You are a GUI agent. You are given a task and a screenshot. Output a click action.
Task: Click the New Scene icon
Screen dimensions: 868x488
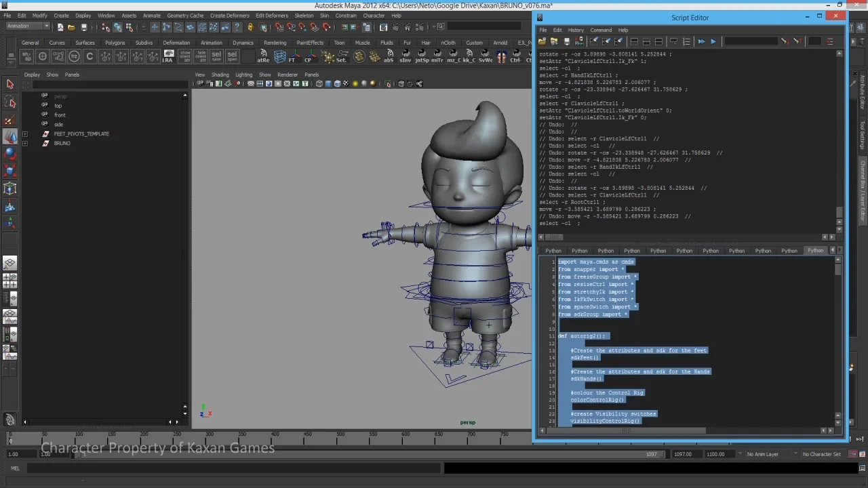tap(60, 27)
